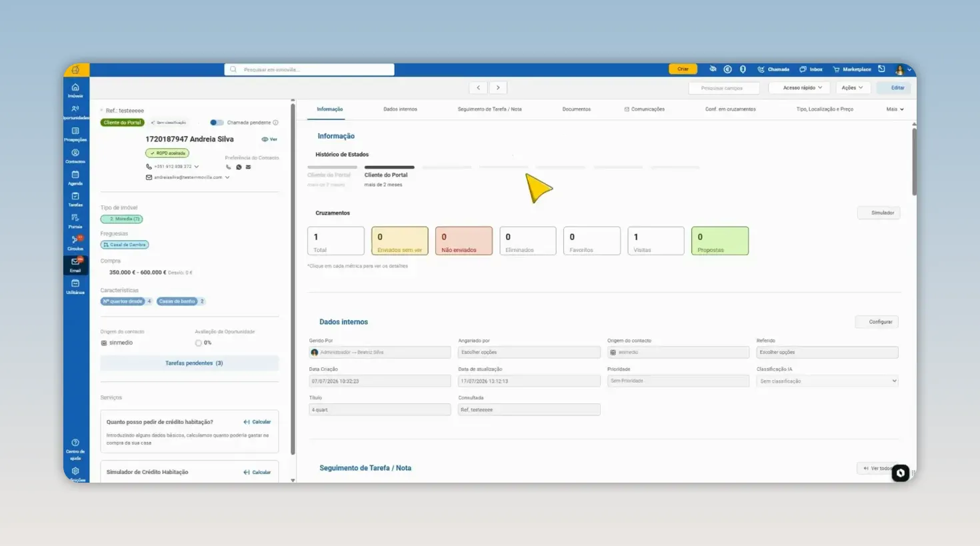Open the Imóveis section in the sidebar
The height and width of the screenshot is (546, 980).
click(75, 91)
